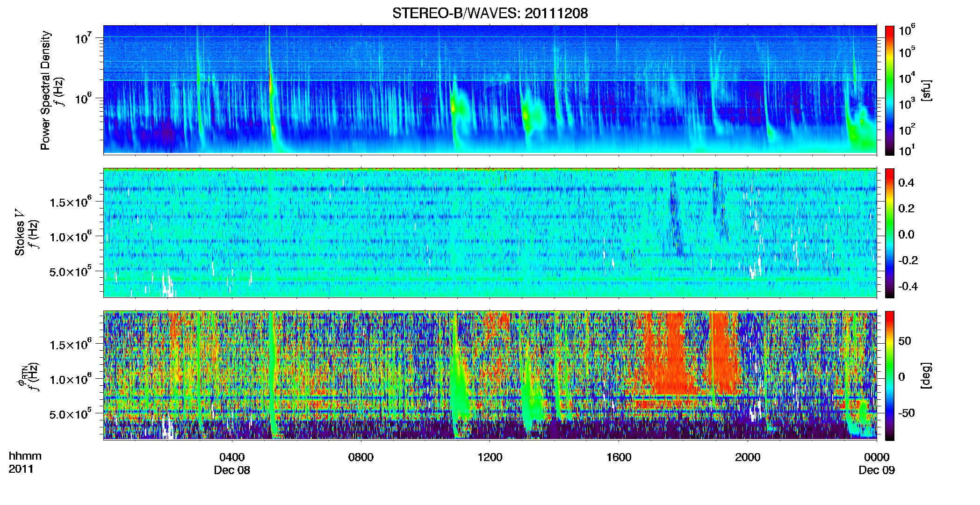Click the Power Spectral Density axis label
Image resolution: width=980 pixels, height=505 pixels.
45,90
